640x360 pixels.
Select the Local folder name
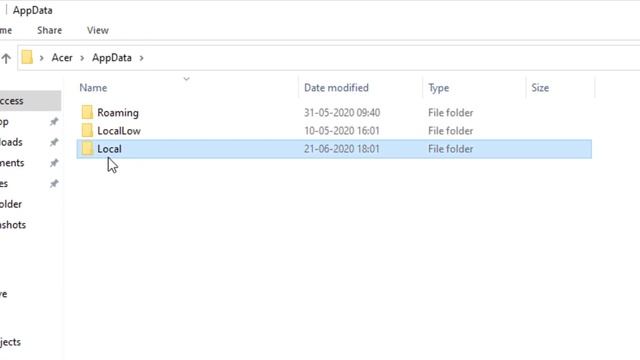tap(109, 149)
